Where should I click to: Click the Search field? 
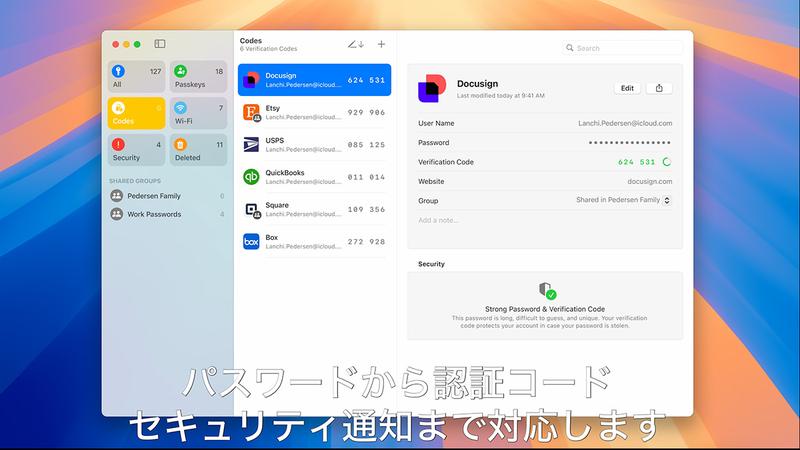(x=622, y=48)
